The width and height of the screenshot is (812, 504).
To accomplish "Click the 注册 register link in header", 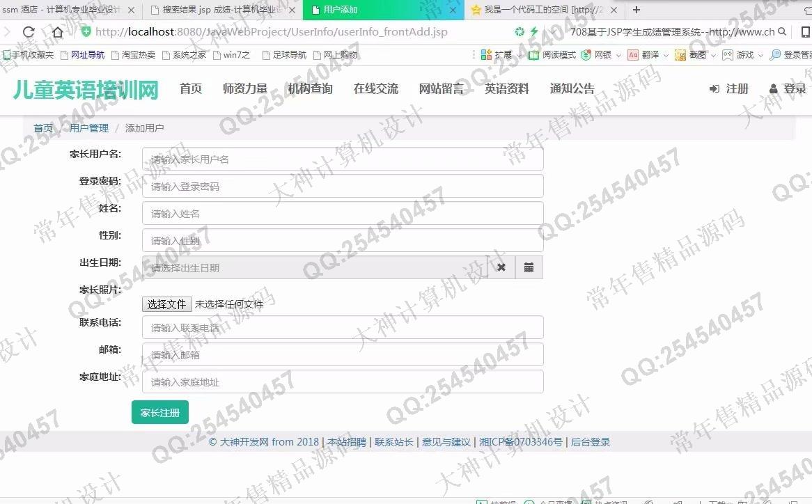I will 729,88.
